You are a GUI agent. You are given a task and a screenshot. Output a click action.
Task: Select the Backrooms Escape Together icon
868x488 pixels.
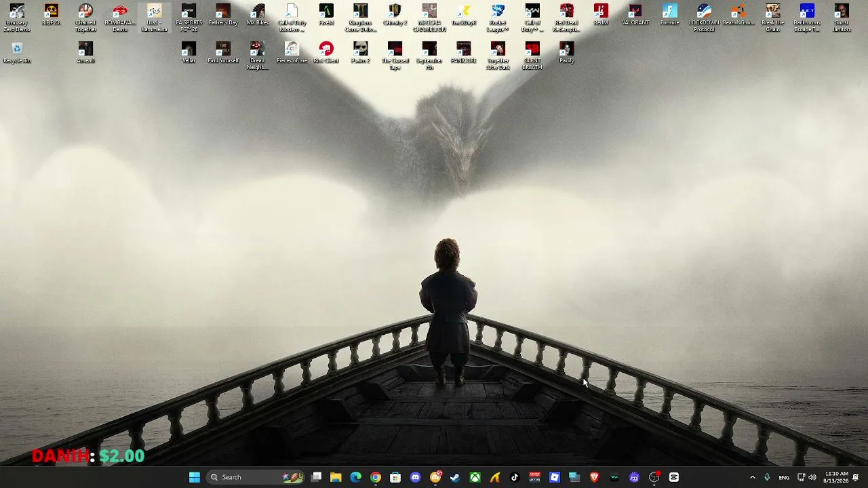(x=807, y=18)
